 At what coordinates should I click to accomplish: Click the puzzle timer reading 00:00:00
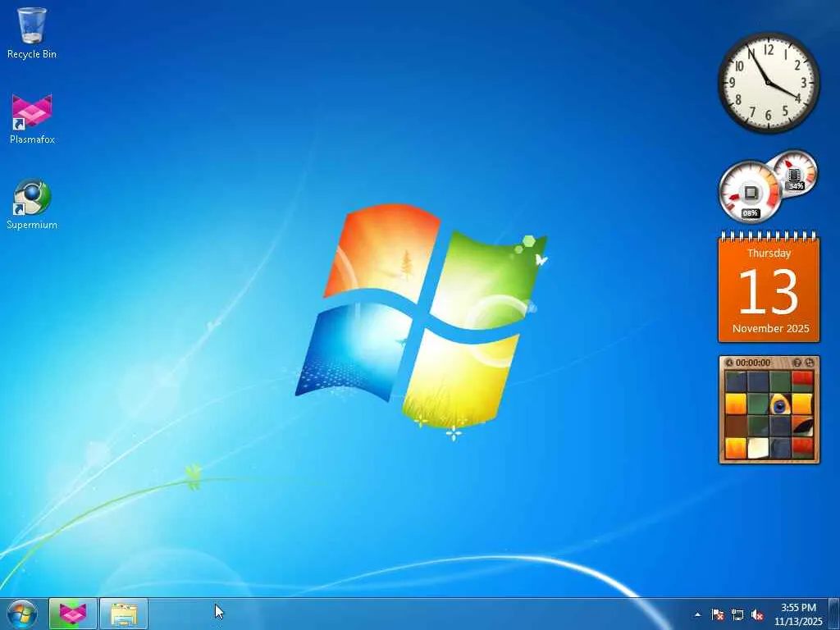coord(753,363)
